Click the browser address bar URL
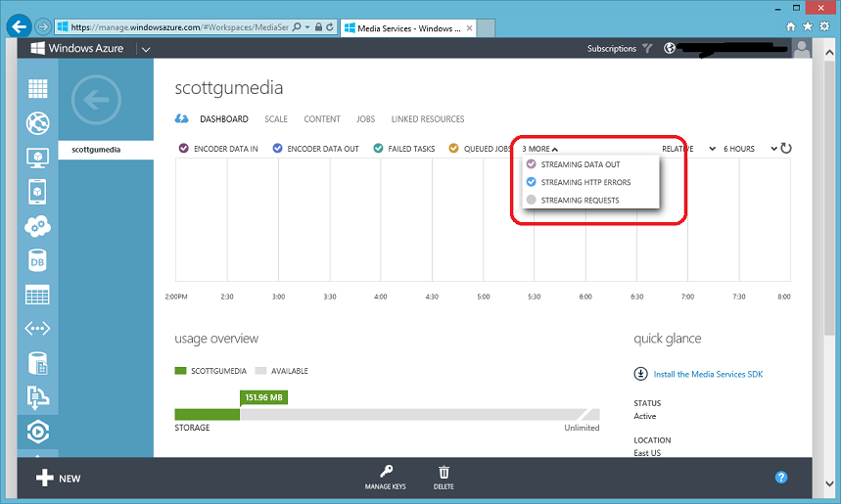The image size is (841, 504). coord(180,27)
